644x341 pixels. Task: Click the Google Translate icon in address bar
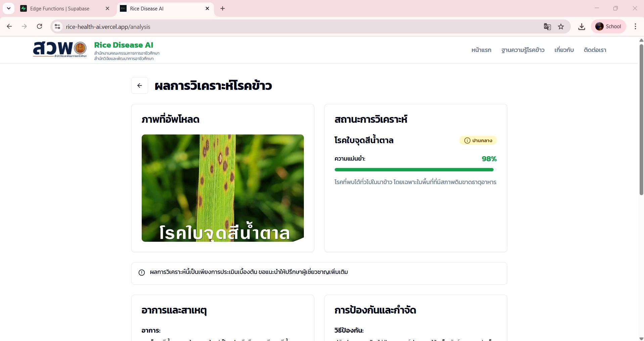(547, 27)
